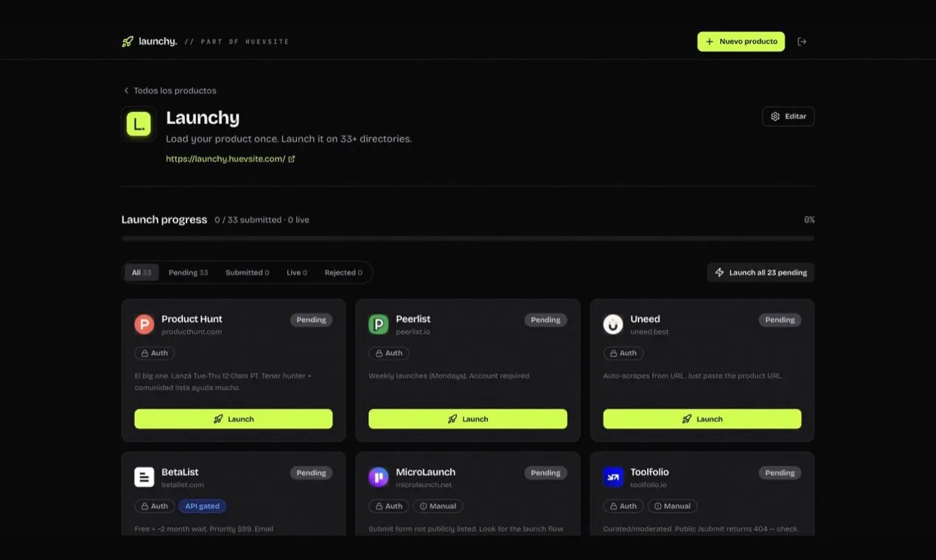Click the Pending badge on BetaList card
Viewport: 936px width, 560px height.
click(311, 473)
